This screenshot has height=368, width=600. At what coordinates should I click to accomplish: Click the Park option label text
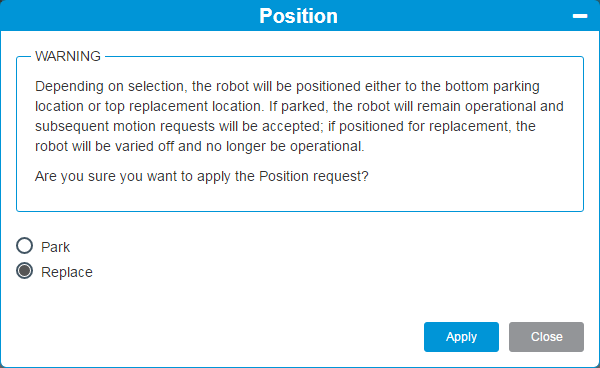click(55, 247)
